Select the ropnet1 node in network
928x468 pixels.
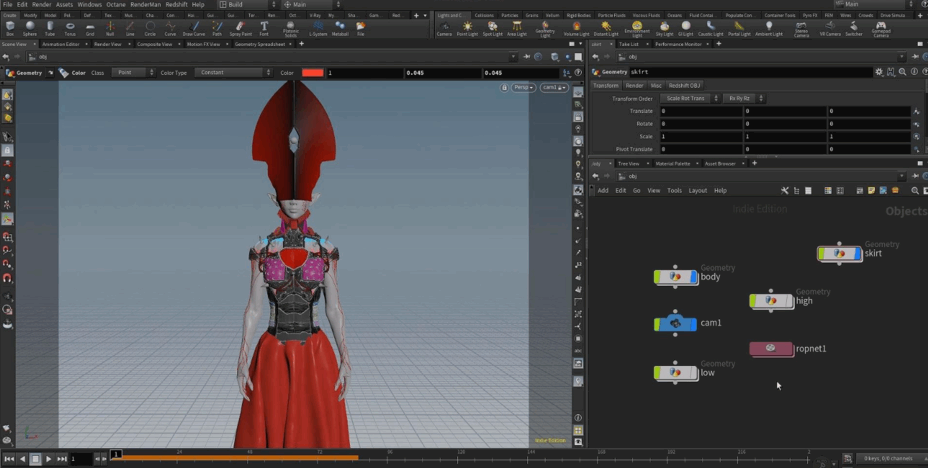coord(772,349)
